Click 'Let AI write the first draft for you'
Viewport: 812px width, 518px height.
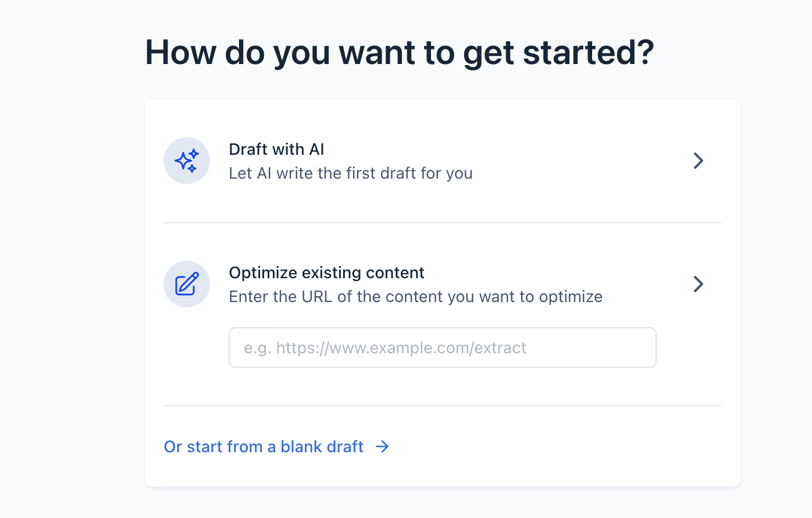(x=350, y=173)
